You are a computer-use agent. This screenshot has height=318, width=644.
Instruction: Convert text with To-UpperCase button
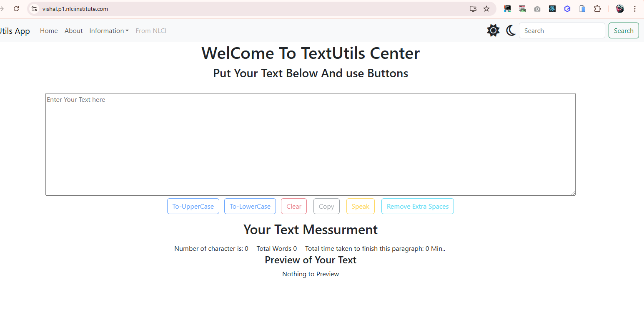pyautogui.click(x=193, y=206)
